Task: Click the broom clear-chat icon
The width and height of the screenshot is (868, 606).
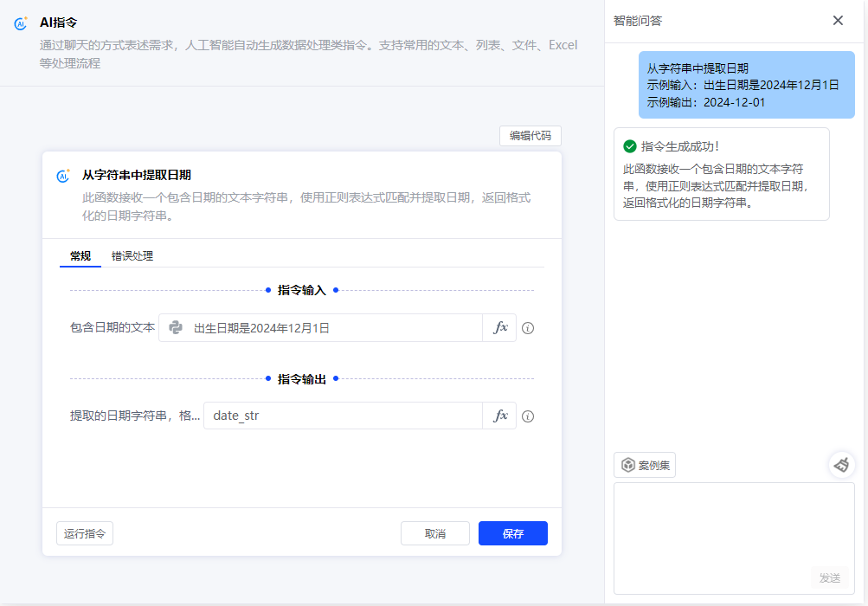Action: point(841,465)
